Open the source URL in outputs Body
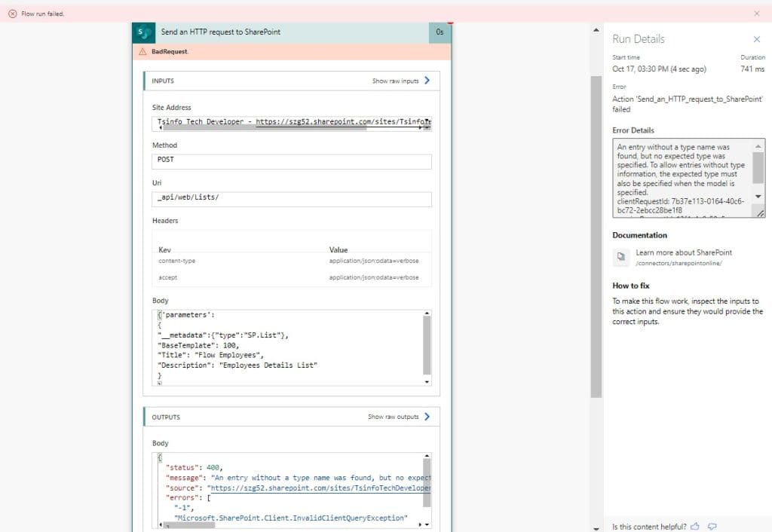The image size is (772, 532). tap(320, 488)
